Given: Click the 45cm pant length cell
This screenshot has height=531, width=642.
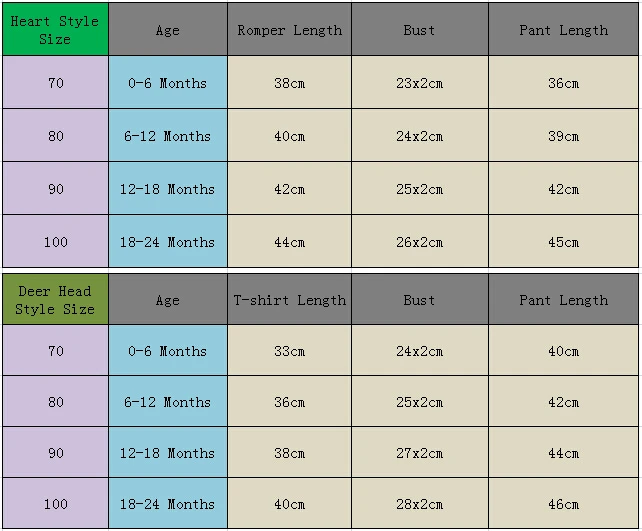Looking at the screenshot, I should [563, 241].
